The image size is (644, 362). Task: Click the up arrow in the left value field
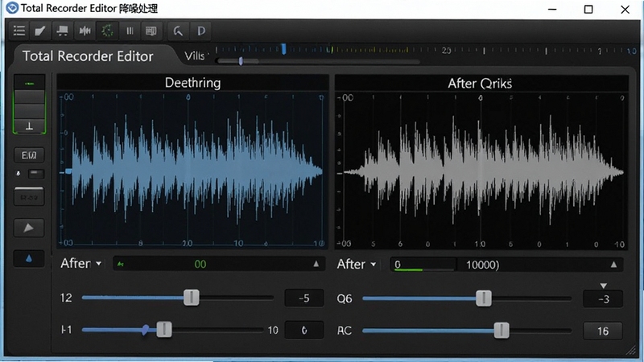click(x=316, y=264)
